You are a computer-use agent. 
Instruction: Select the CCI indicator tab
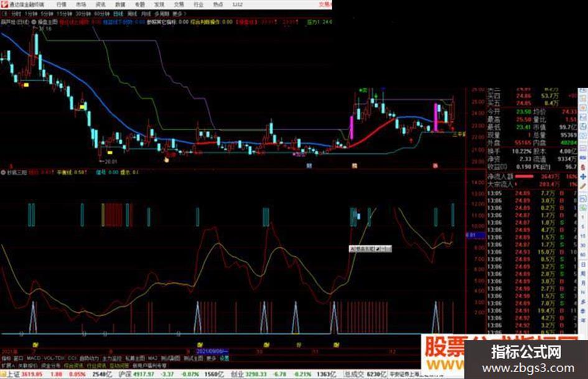point(72,358)
